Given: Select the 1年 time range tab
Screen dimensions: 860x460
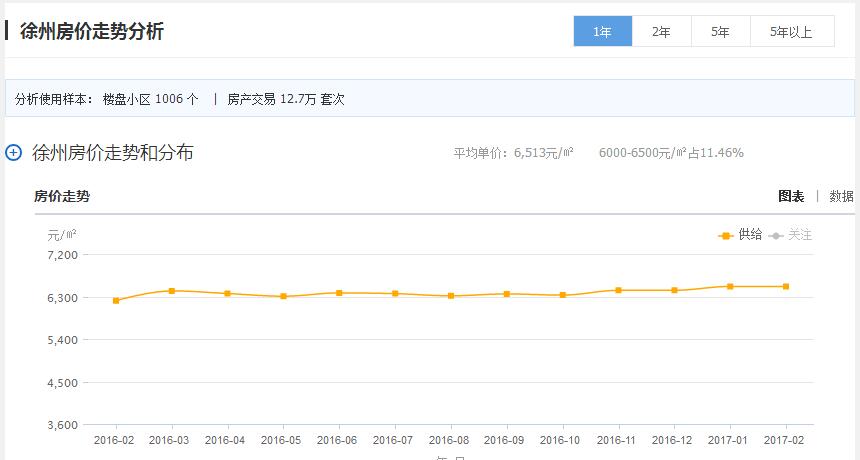Looking at the screenshot, I should (x=603, y=31).
